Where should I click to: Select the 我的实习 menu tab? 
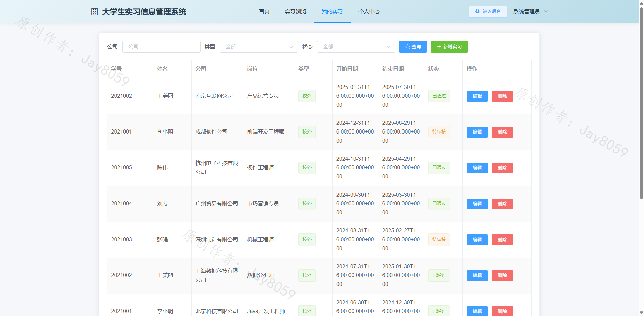tap(332, 12)
